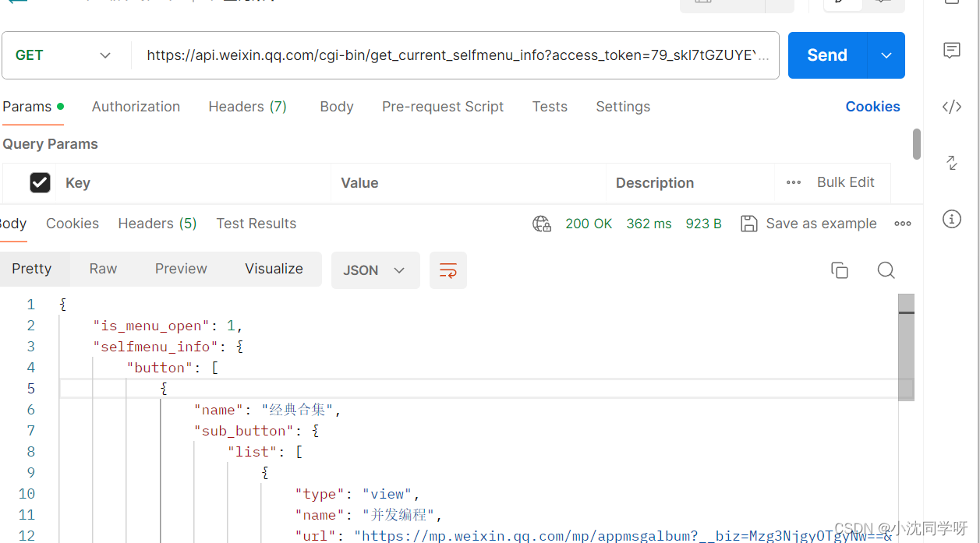Image resolution: width=980 pixels, height=543 pixels.
Task: Open the Settings tab
Action: [x=623, y=107]
